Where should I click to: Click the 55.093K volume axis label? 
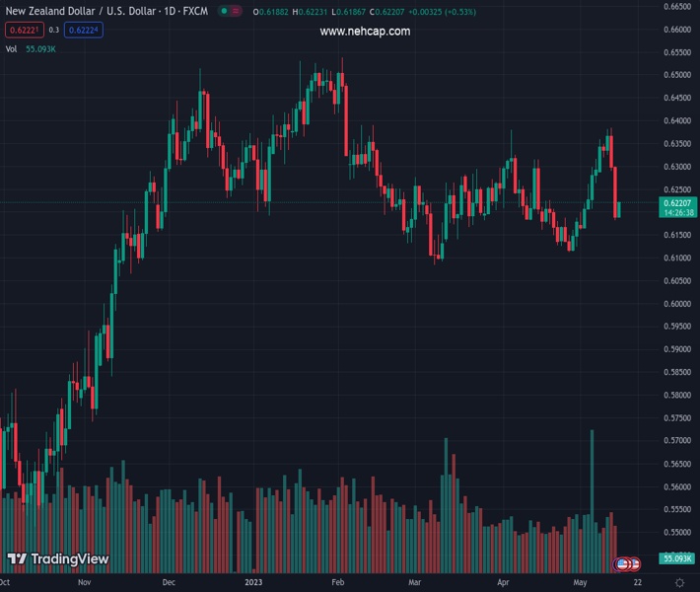click(x=676, y=558)
